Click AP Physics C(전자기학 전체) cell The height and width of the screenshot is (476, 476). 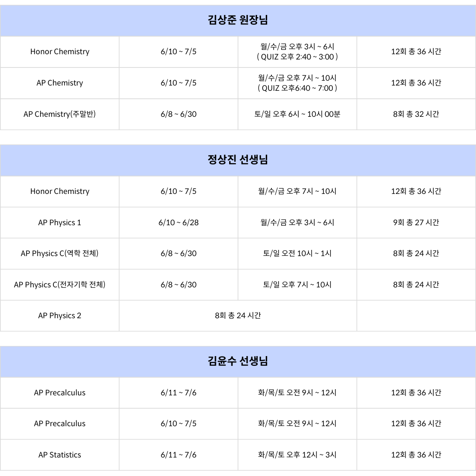click(x=59, y=285)
